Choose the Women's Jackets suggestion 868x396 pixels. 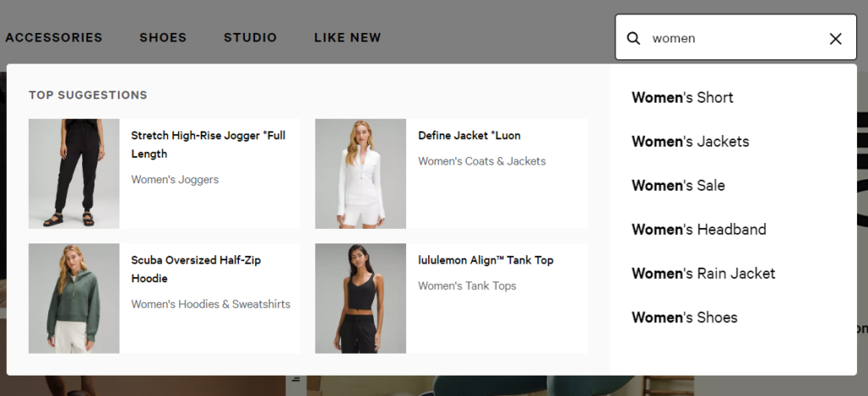click(x=690, y=142)
